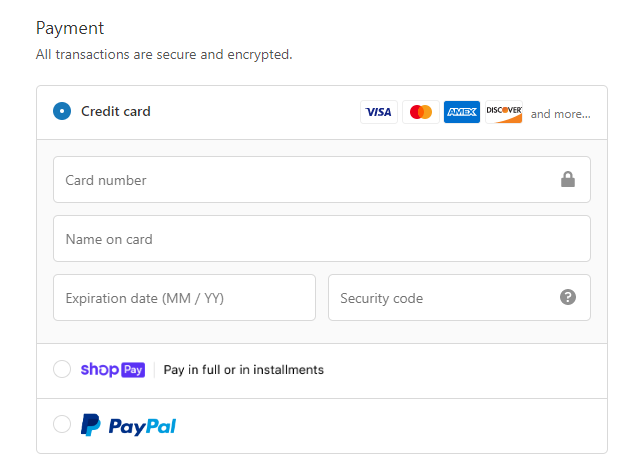This screenshot has height=473, width=642.
Task: Focus the Card number input field
Action: point(322,179)
